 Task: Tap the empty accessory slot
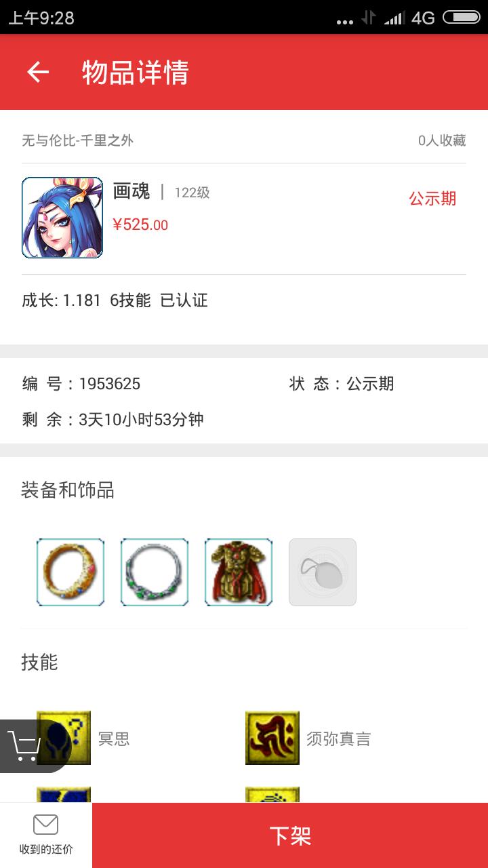click(x=323, y=572)
